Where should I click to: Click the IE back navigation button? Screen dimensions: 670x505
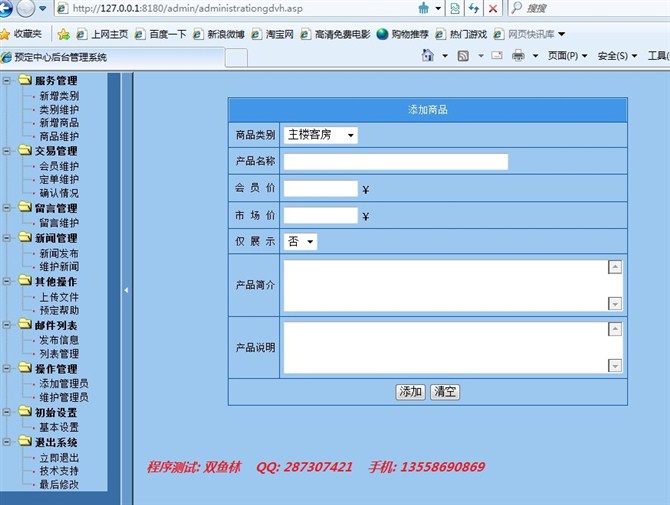tap(10, 8)
